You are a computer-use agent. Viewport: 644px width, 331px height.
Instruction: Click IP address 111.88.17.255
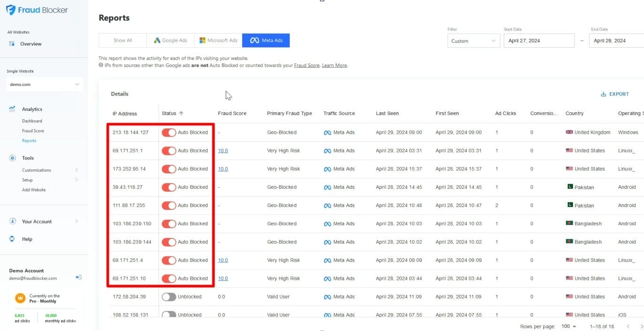coord(129,205)
